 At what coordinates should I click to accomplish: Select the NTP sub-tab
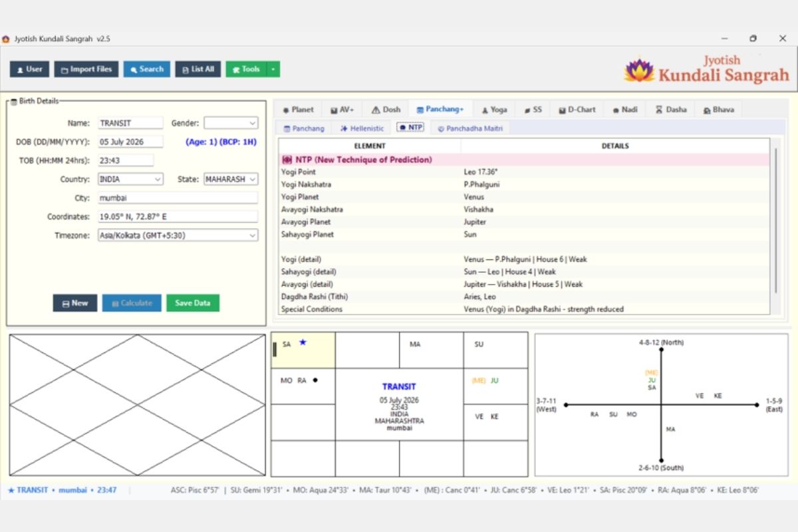(x=410, y=127)
